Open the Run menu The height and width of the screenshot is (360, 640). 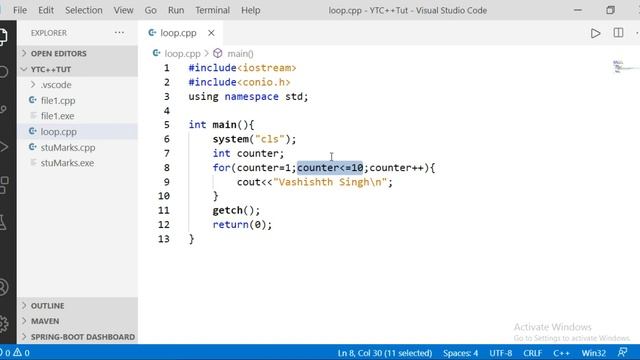point(176,10)
